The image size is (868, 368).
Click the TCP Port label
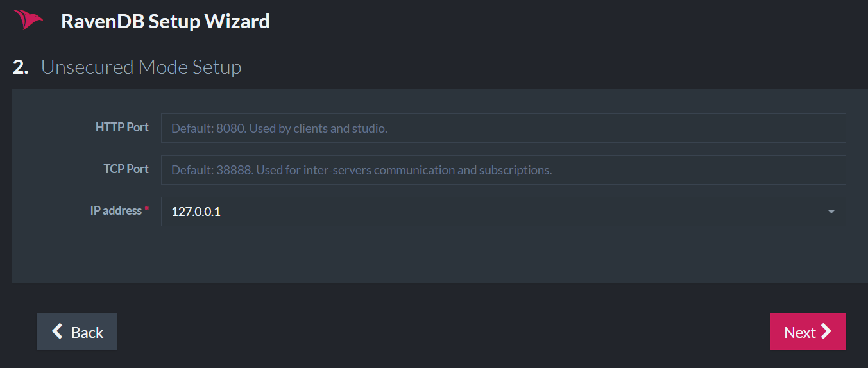[126, 169]
